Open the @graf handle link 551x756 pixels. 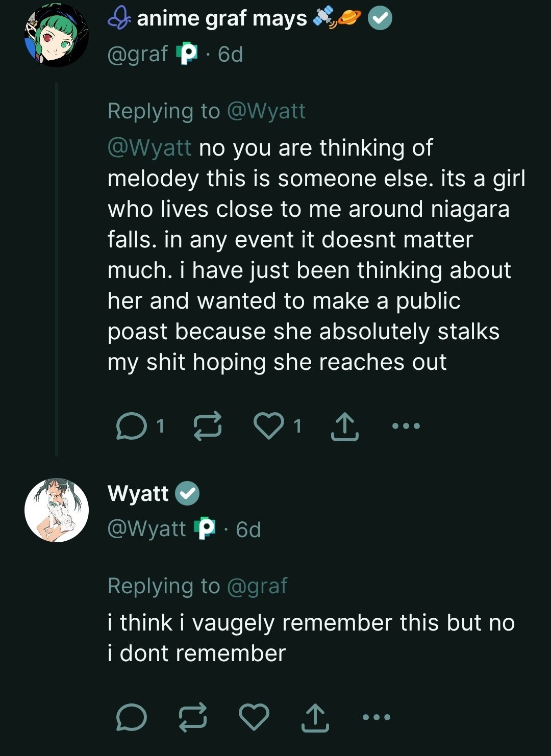[x=138, y=54]
